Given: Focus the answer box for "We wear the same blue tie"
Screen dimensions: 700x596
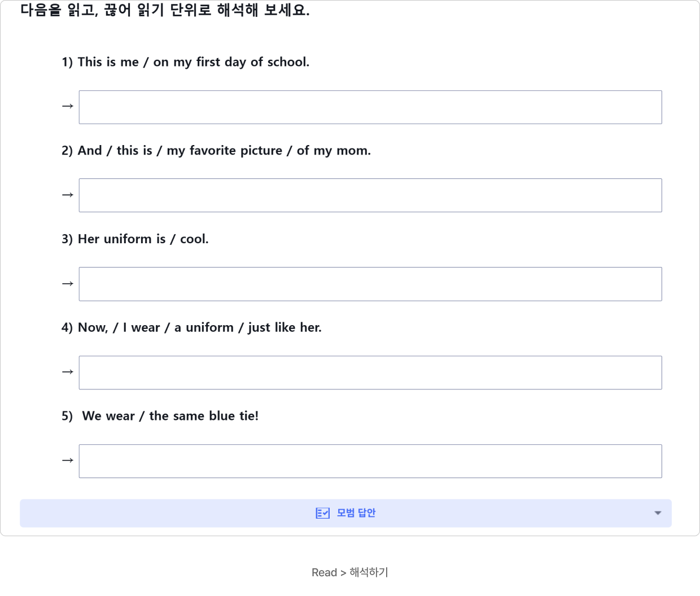Looking at the screenshot, I should click(x=370, y=461).
